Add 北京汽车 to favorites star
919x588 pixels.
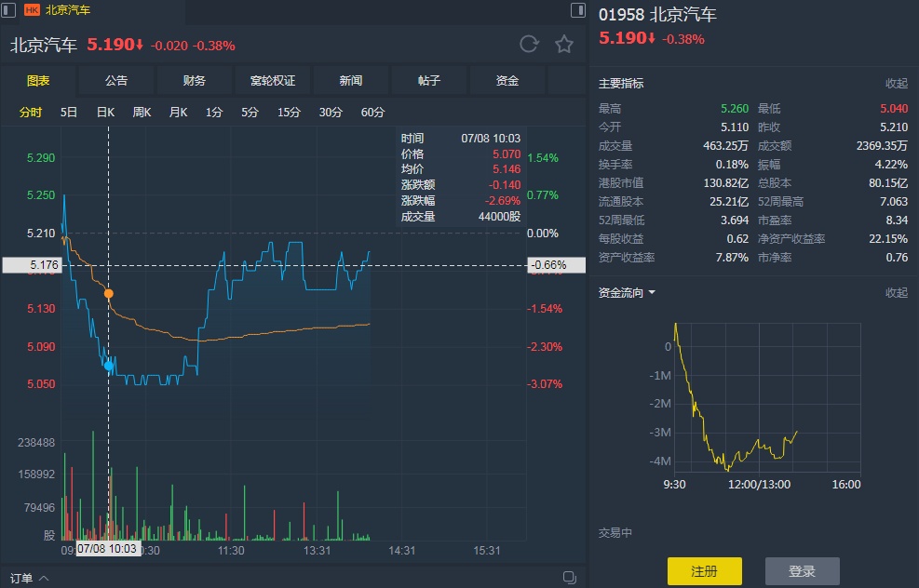click(564, 44)
